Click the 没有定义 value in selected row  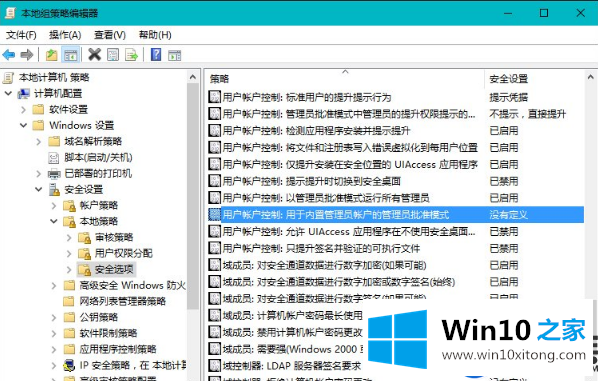[x=508, y=215]
